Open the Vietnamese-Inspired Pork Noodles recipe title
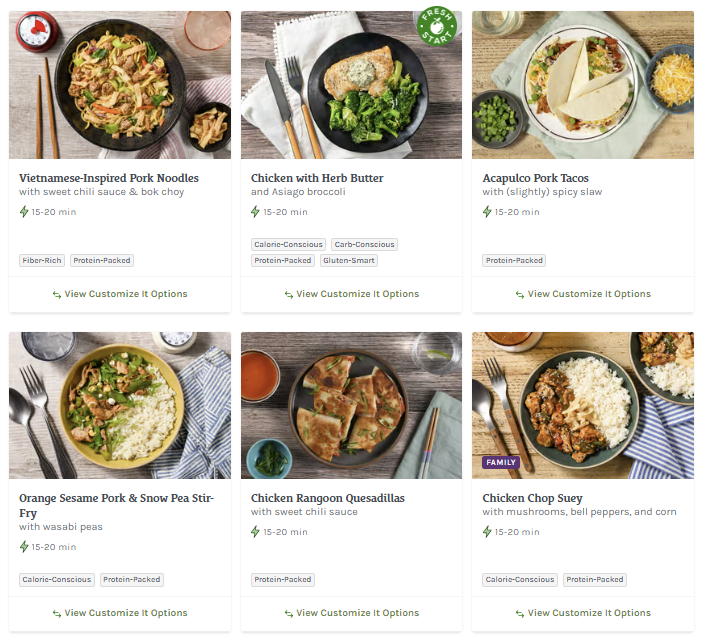The image size is (701, 639). [x=109, y=178]
